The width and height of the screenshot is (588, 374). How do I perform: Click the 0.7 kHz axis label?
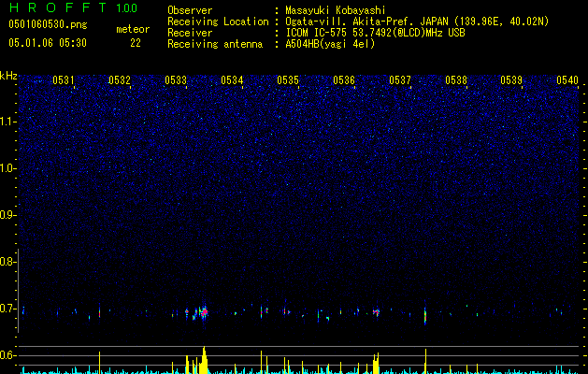click(7, 309)
